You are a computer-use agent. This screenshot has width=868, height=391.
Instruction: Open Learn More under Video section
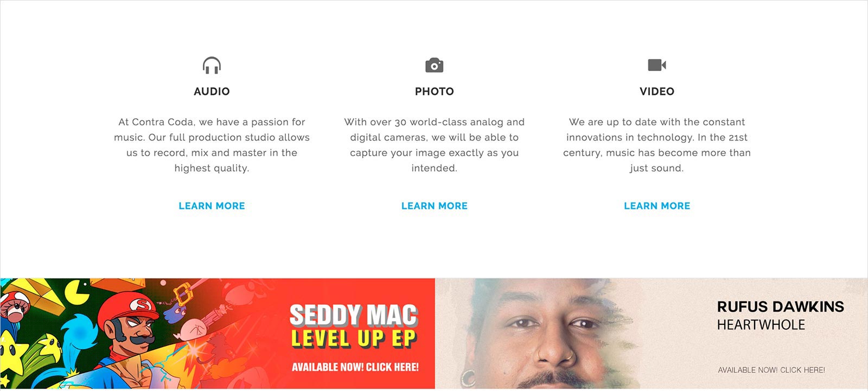click(x=657, y=206)
